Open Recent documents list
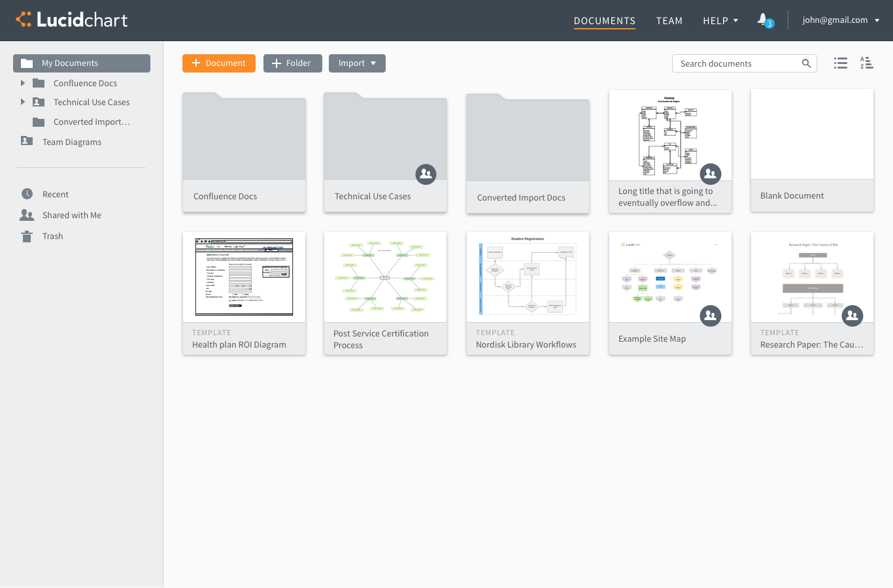893x588 pixels. [56, 194]
